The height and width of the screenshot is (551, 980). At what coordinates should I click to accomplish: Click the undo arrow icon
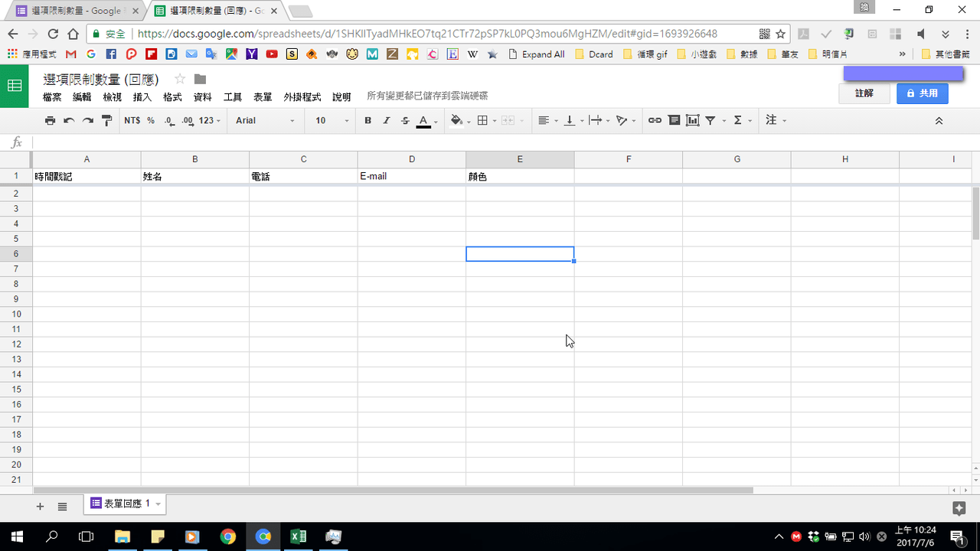coord(69,120)
